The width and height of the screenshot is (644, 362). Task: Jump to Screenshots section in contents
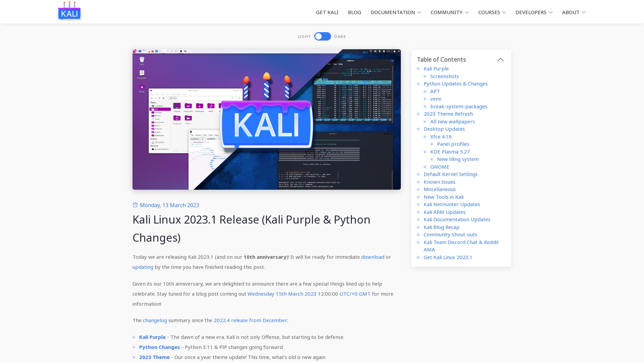(x=444, y=76)
